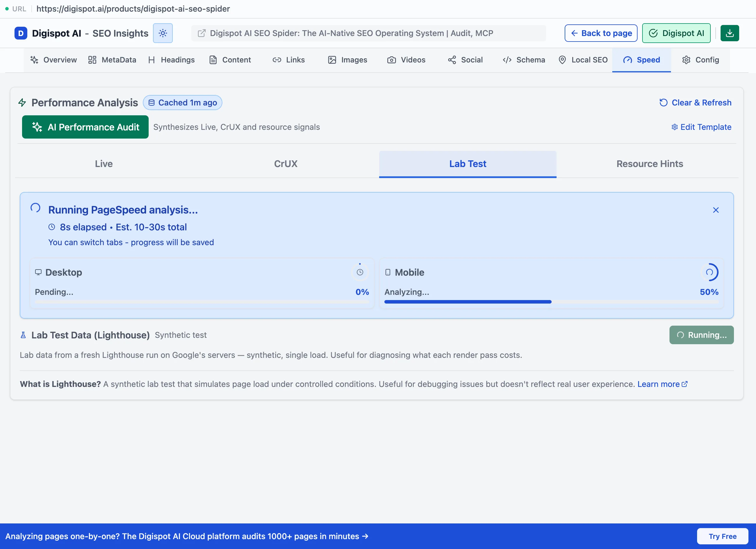The width and height of the screenshot is (756, 549).
Task: Click the Mobile phone icon
Action: (388, 272)
